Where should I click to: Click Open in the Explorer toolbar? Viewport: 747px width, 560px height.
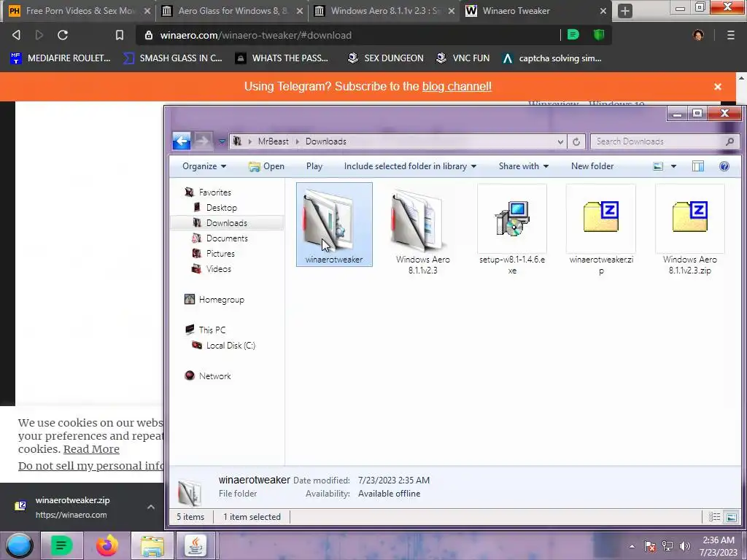266,166
